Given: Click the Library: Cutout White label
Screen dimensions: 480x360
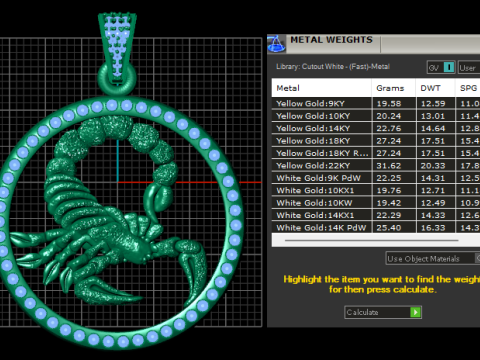Looking at the screenshot, I should click(333, 66).
